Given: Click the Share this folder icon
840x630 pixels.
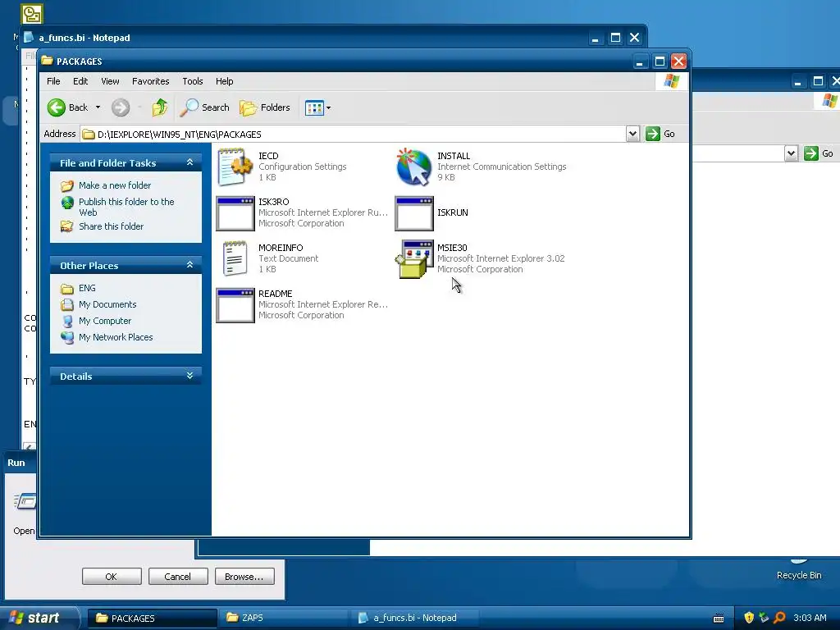Looking at the screenshot, I should tap(67, 226).
